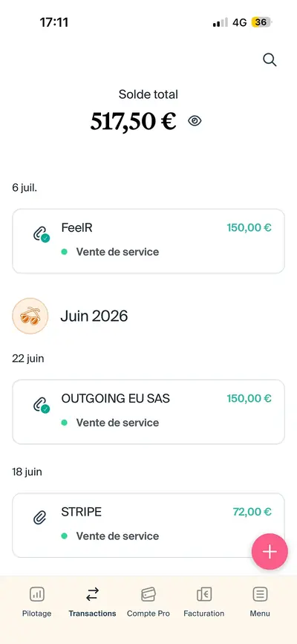Open the FeelR attachment paperclip icon
This screenshot has height=644, width=297.
coord(41,234)
